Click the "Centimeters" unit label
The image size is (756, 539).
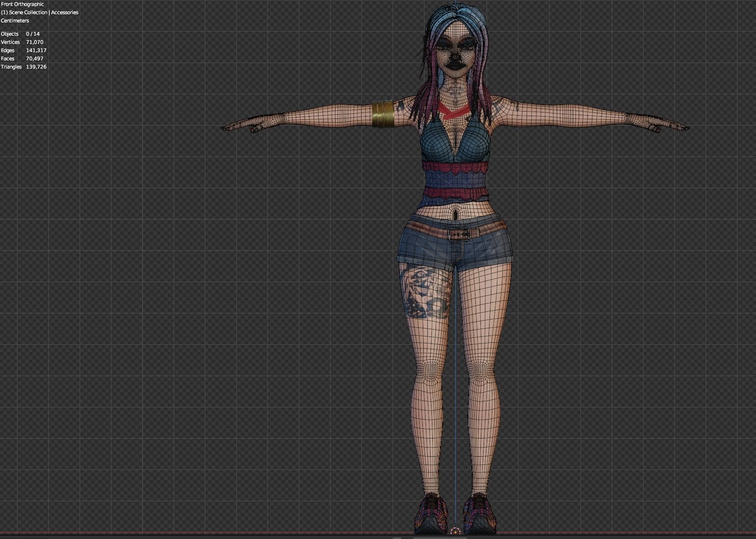coord(15,21)
